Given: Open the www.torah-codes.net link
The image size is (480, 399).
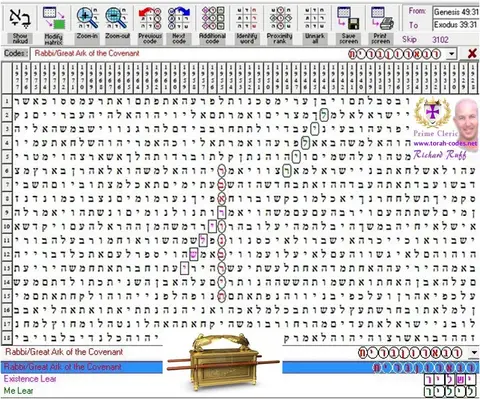Looking at the screenshot, I should coord(445,144).
